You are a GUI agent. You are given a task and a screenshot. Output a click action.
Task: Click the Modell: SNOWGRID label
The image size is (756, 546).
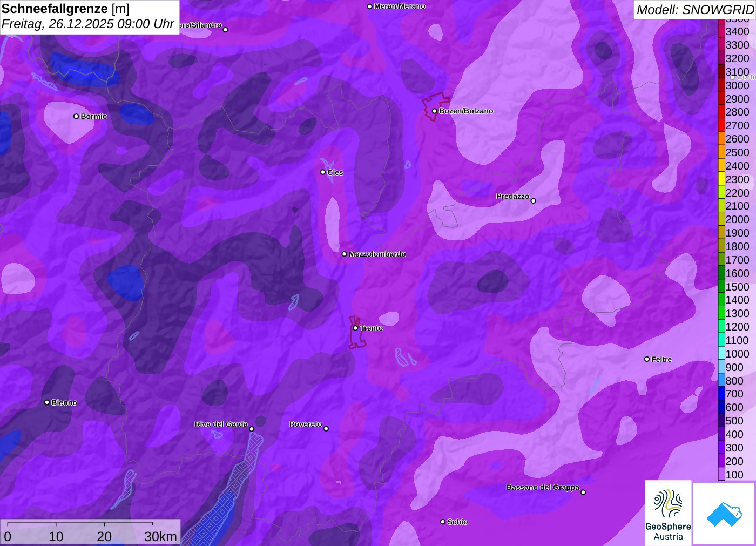tap(695, 10)
